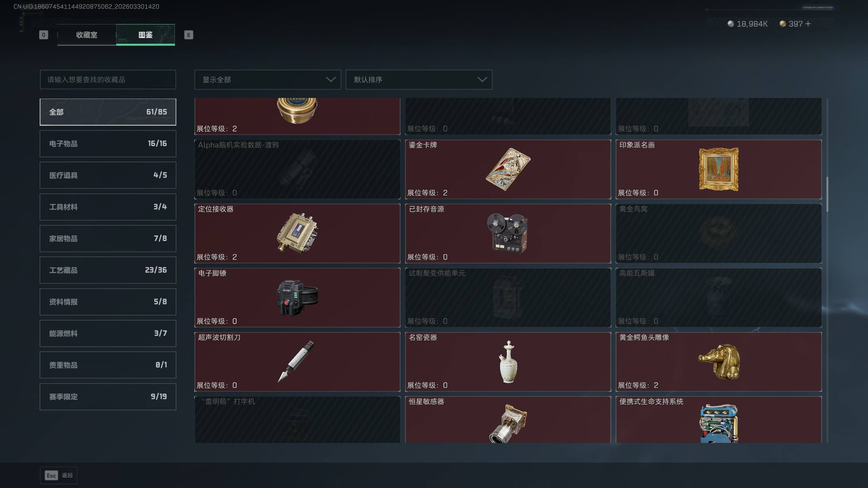Select the 印象派名画 framed painting icon
Screen dimensions: 868x488
[718, 169]
